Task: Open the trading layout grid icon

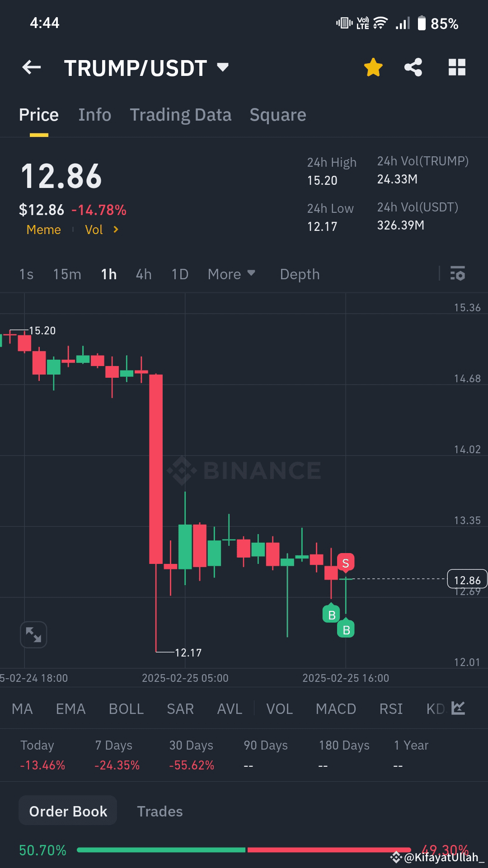Action: (457, 67)
